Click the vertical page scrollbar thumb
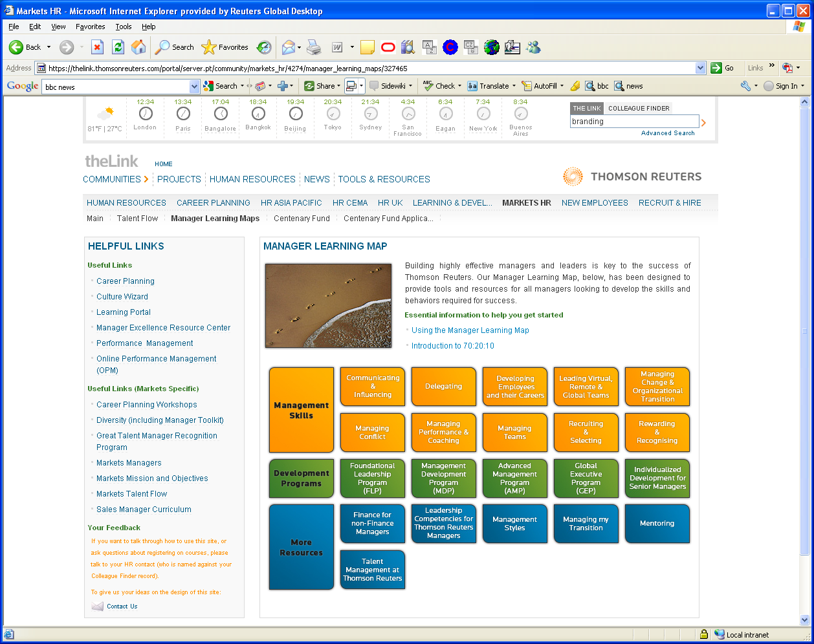 click(804, 330)
